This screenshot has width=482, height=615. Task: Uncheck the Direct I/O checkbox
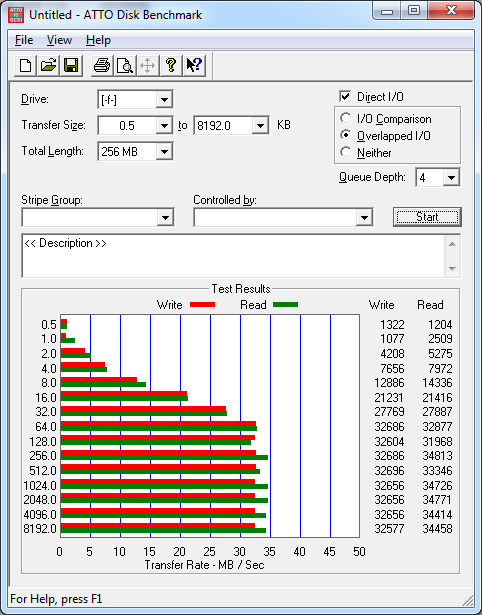345,96
